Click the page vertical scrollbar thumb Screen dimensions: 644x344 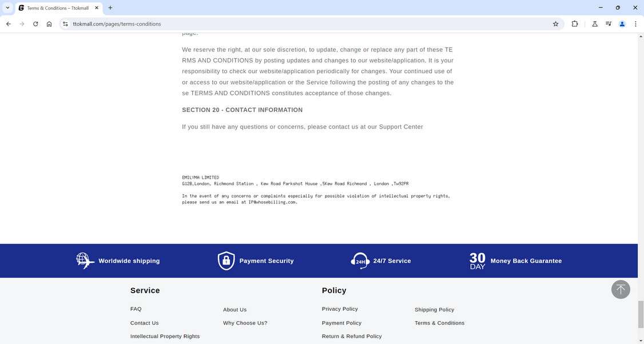tap(641, 314)
